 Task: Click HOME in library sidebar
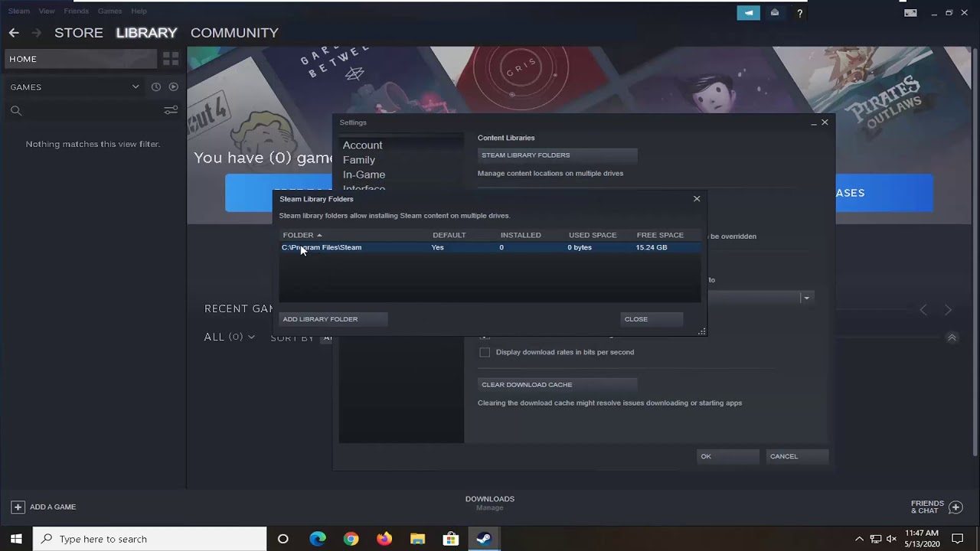tap(80, 59)
